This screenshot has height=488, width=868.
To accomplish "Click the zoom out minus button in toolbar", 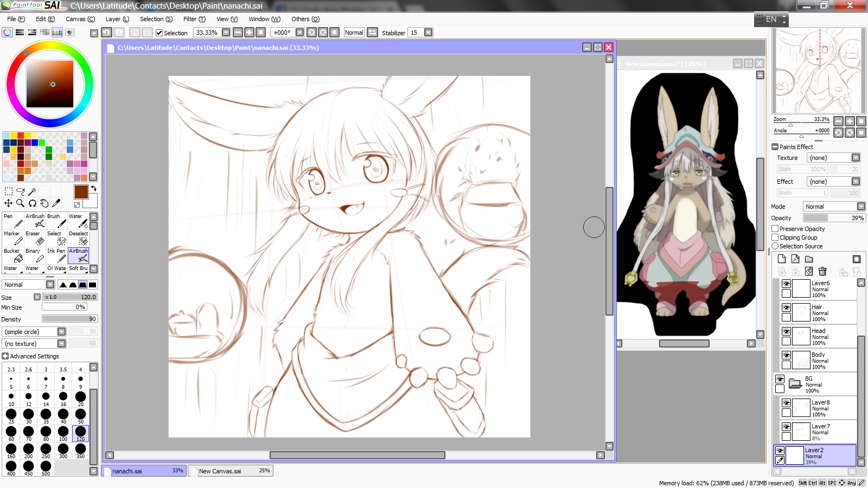I will tap(238, 33).
